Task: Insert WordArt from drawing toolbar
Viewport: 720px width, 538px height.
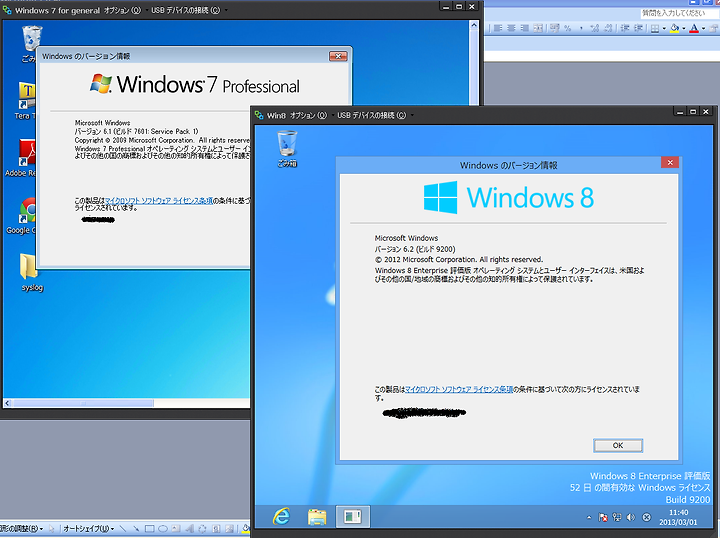Action: point(189,529)
